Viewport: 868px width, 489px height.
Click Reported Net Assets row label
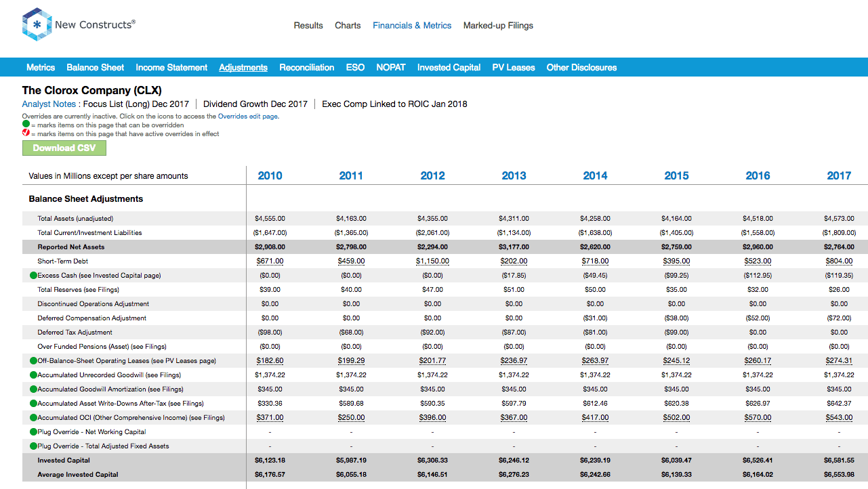click(71, 247)
